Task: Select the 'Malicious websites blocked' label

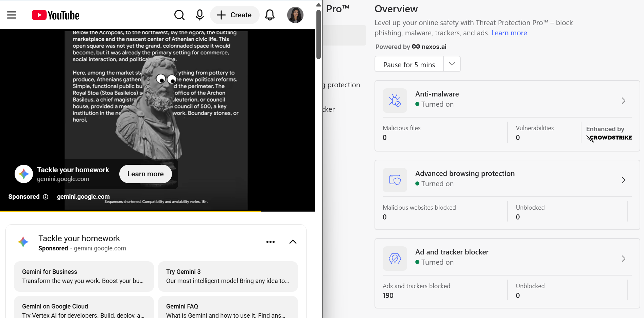Action: click(419, 208)
